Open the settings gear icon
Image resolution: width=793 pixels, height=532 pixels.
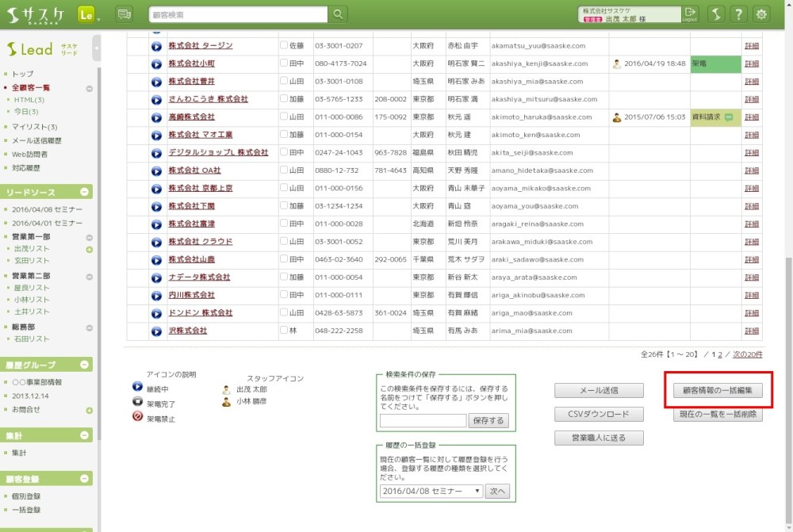(761, 14)
